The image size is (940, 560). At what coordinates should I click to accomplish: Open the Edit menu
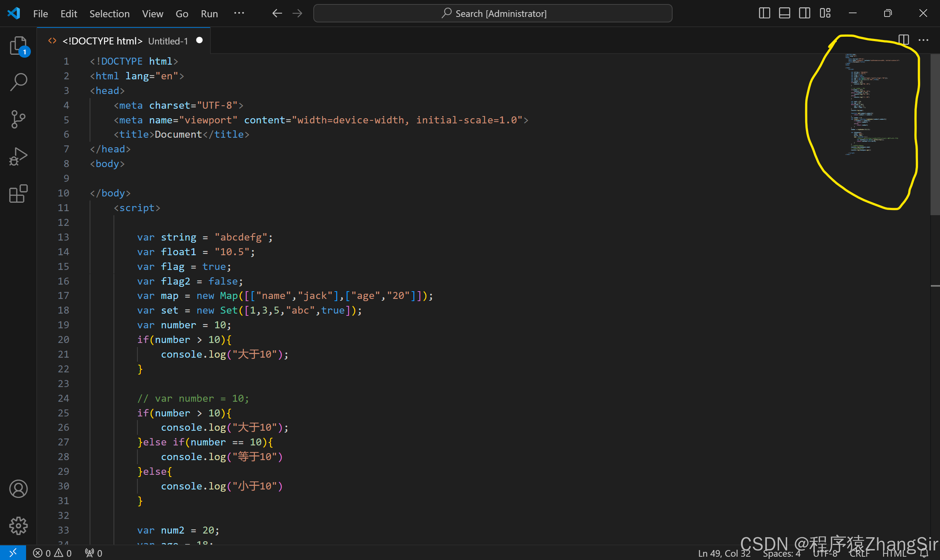pyautogui.click(x=69, y=14)
